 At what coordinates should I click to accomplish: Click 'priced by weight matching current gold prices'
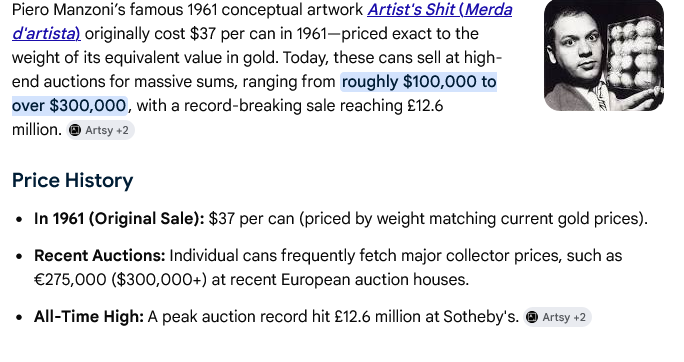pos(472,219)
